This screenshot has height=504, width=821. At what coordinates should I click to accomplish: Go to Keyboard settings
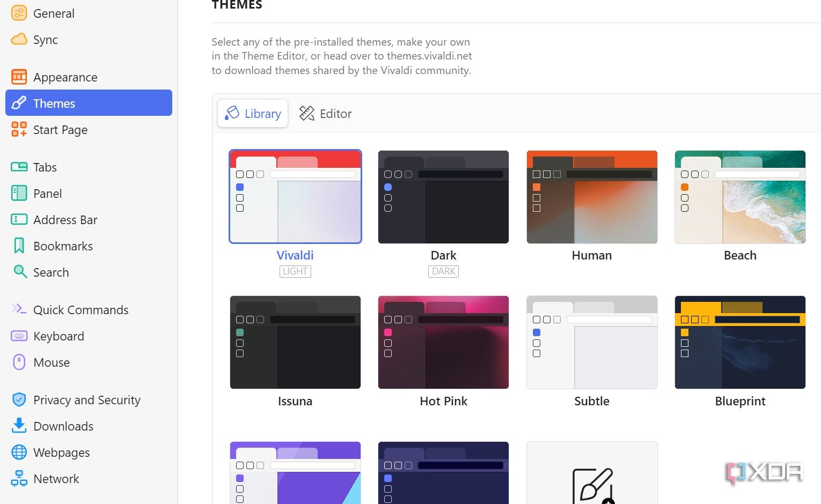(89, 336)
